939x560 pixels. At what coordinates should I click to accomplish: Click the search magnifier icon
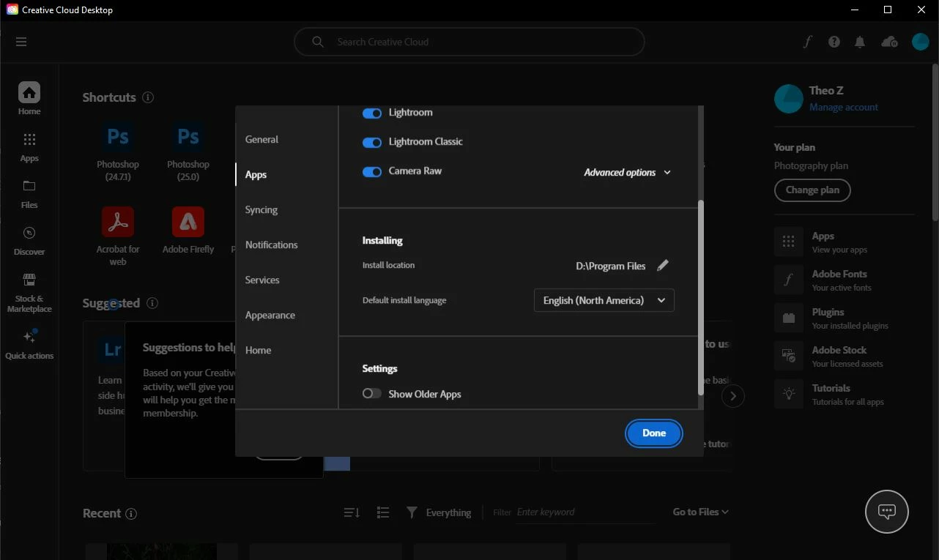pyautogui.click(x=318, y=42)
